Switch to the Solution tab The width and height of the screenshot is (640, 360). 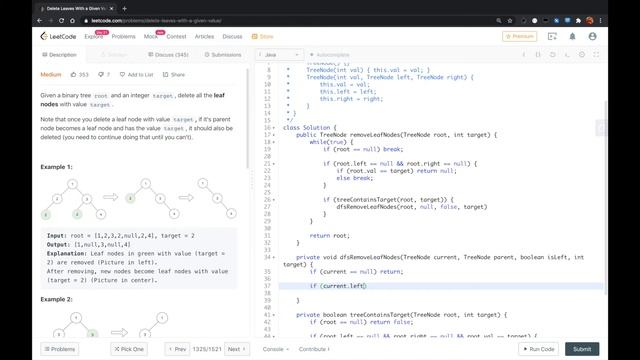[114, 55]
